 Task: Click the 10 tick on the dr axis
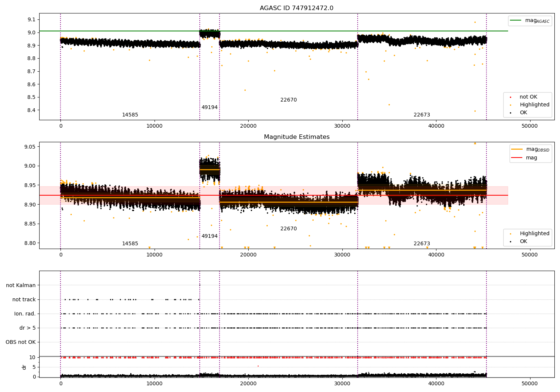point(32,358)
